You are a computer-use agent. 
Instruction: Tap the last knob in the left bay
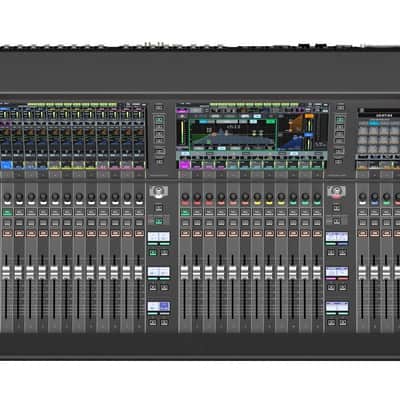(x=139, y=197)
